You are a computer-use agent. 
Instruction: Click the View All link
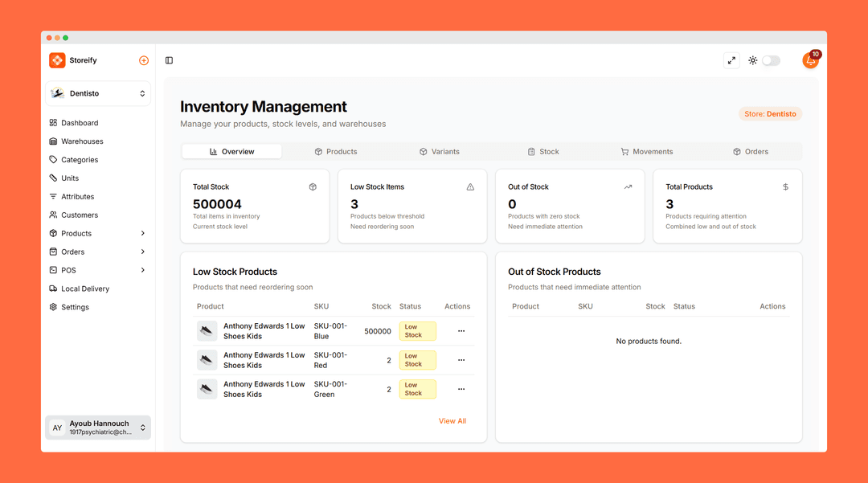tap(452, 421)
